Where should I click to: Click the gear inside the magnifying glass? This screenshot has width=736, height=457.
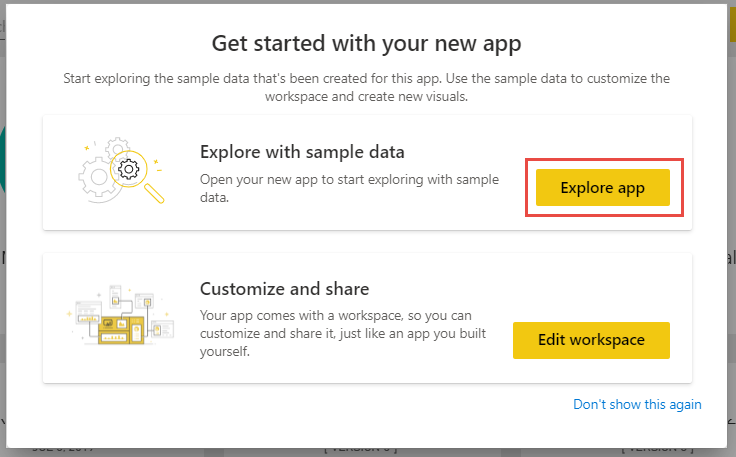pos(129,169)
